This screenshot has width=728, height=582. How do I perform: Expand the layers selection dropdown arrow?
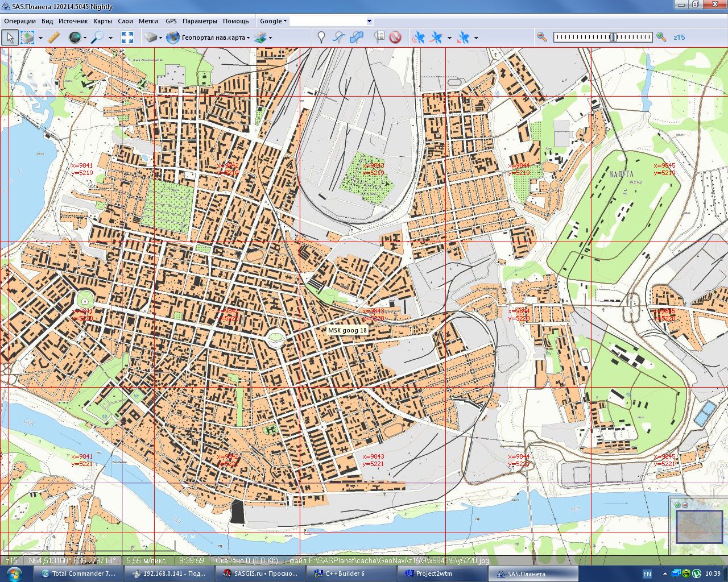tap(270, 38)
